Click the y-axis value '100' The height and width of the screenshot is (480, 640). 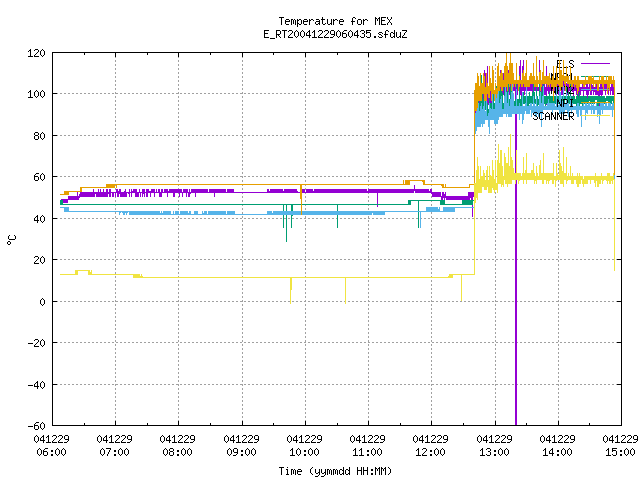point(36,94)
